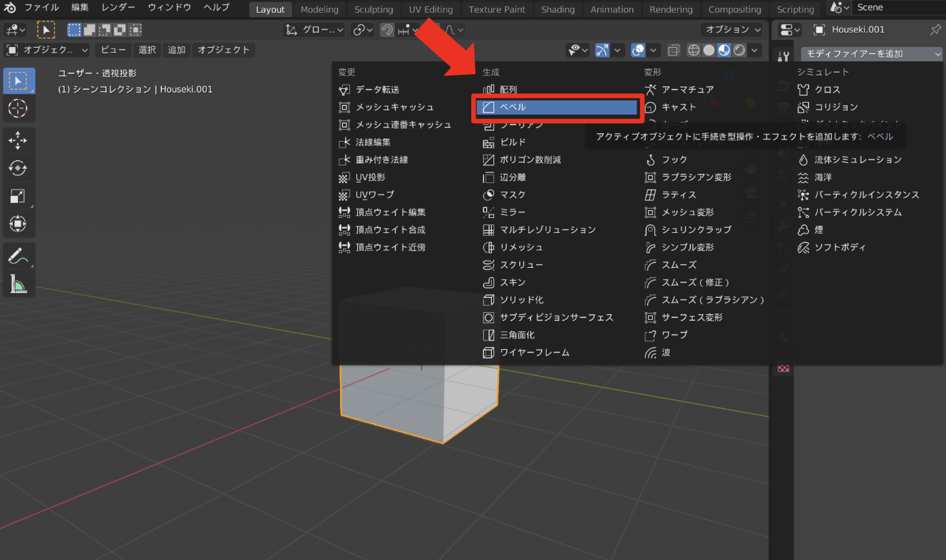Open the オブジェクト header menu
The width and height of the screenshot is (946, 560).
coord(224,50)
